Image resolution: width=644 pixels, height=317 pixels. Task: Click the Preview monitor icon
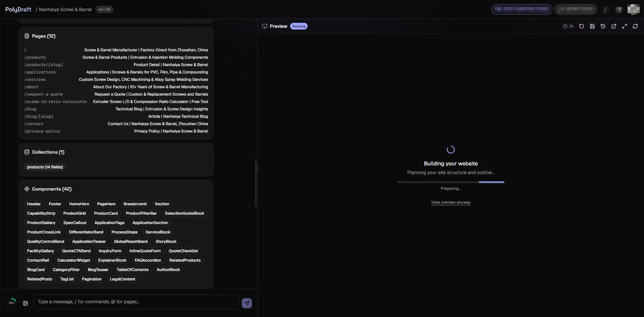pos(265,26)
